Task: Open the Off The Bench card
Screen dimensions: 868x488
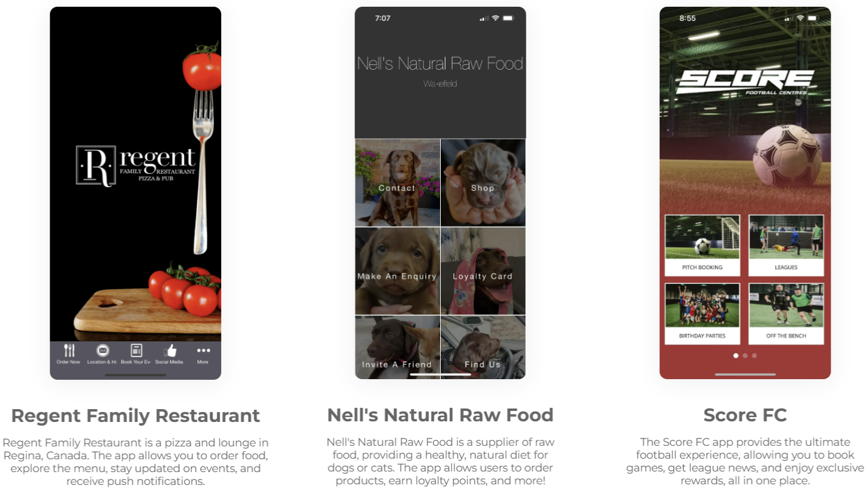Action: click(786, 314)
